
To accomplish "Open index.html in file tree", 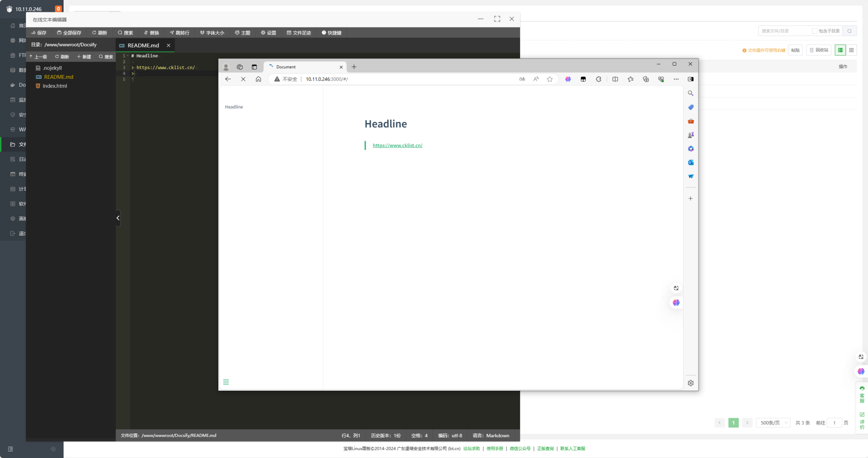I will (x=55, y=86).
